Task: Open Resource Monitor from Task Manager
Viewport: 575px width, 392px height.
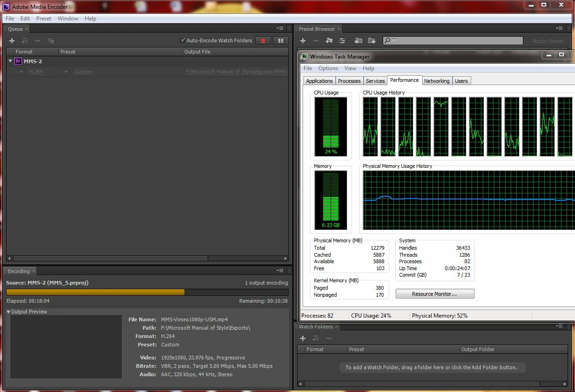Action: pos(435,294)
